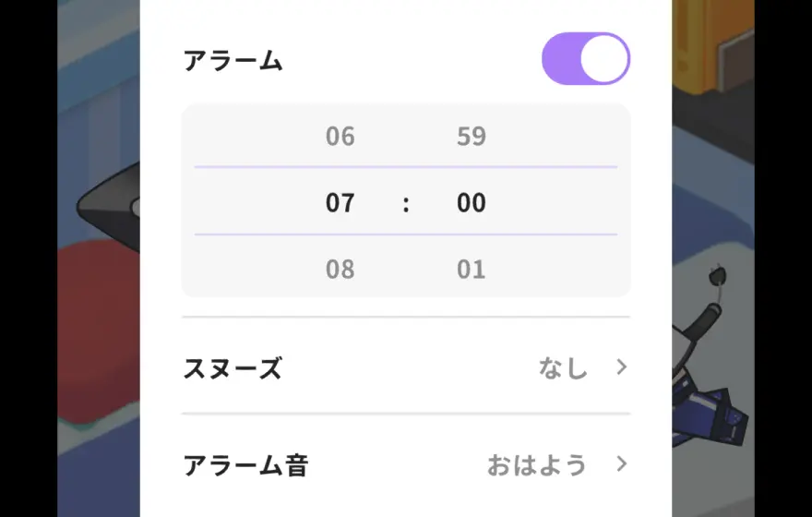Open the アラーム音 chevron arrow

click(622, 463)
